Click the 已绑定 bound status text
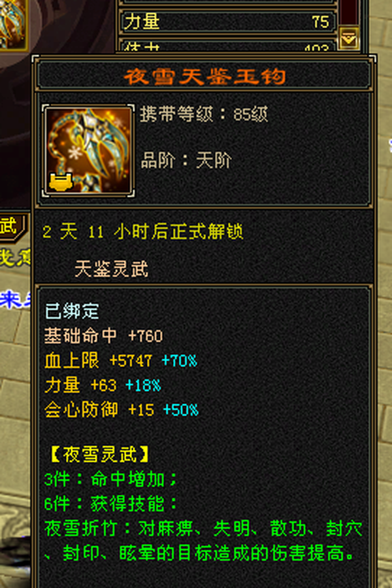The height and width of the screenshot is (588, 392). [x=72, y=311]
